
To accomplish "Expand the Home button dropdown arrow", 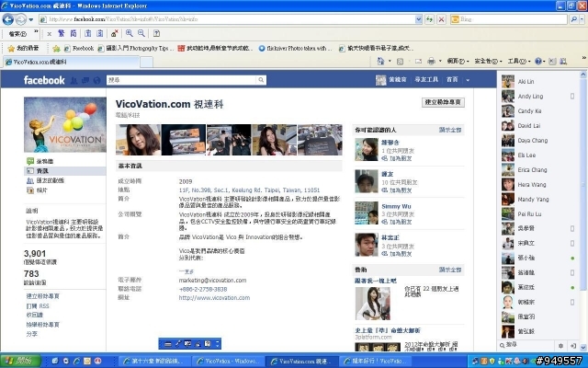I will click(x=390, y=61).
